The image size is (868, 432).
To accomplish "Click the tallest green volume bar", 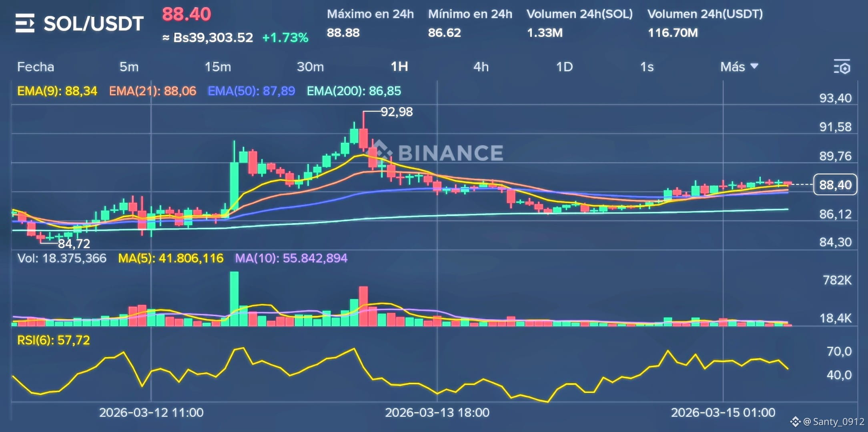I will click(234, 299).
